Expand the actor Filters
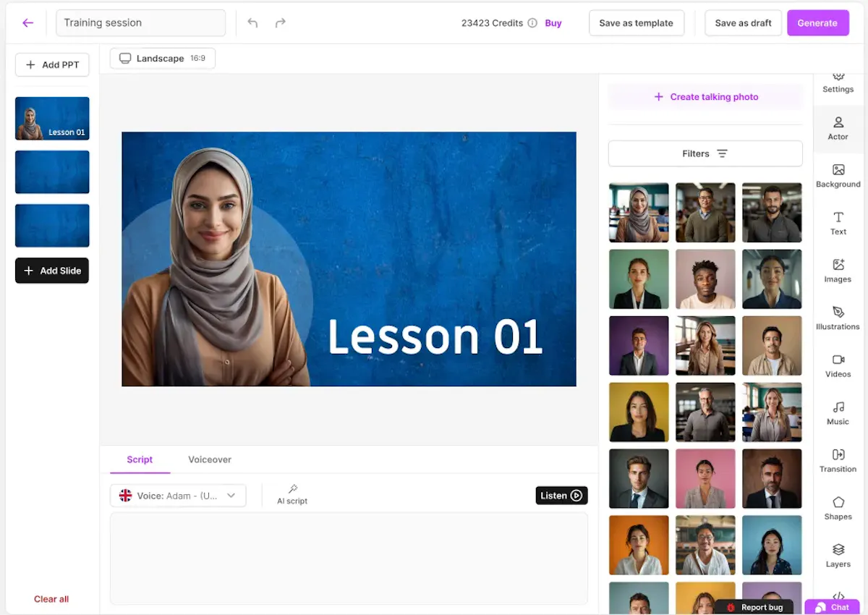This screenshot has height=615, width=868. (x=705, y=153)
